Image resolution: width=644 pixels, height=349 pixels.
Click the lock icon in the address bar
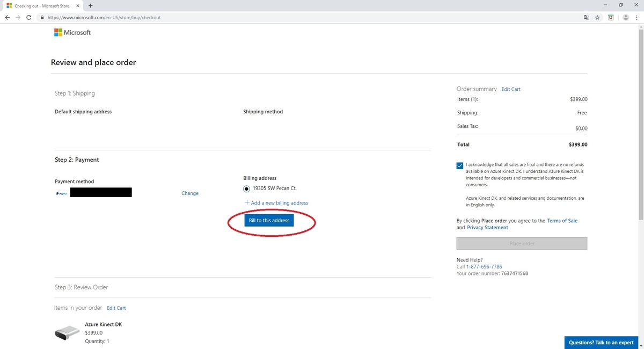click(x=42, y=17)
